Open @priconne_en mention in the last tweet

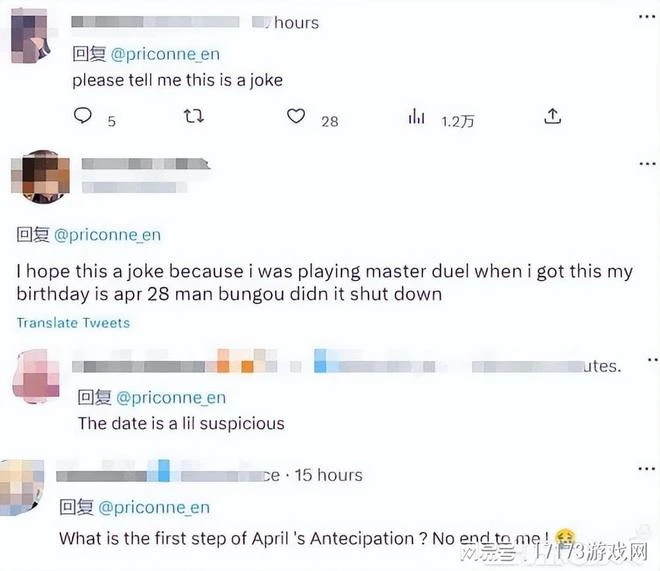pos(154,507)
